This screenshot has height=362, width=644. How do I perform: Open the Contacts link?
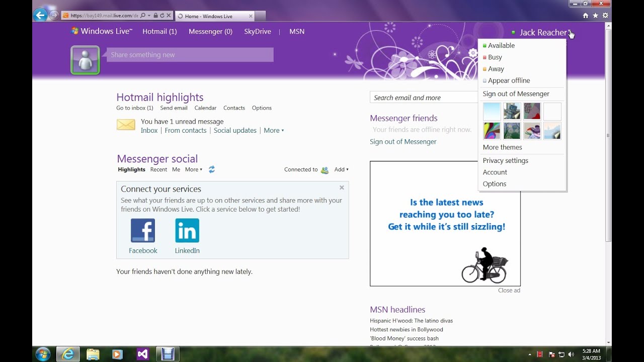click(234, 108)
